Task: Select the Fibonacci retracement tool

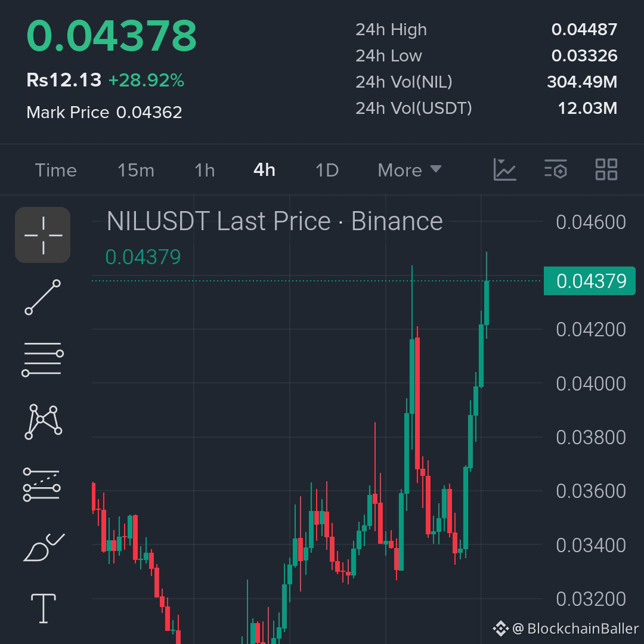Action: 42,485
